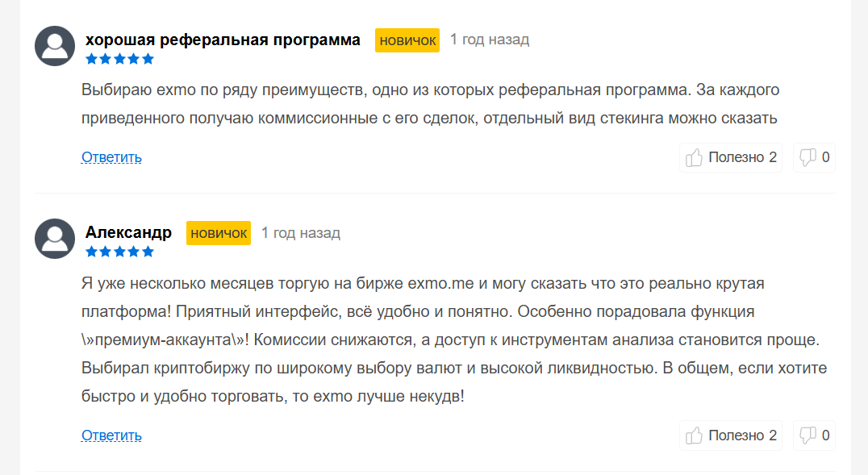This screenshot has width=868, height=475.
Task: Click Ответить under Александр's review
Action: coord(110,435)
